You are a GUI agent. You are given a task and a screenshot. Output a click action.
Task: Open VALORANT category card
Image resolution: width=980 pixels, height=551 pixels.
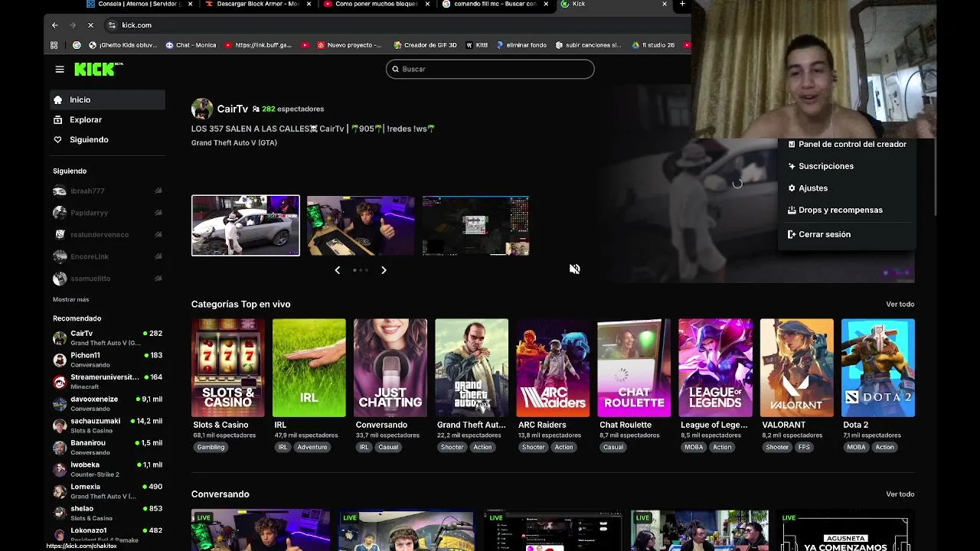coord(797,368)
